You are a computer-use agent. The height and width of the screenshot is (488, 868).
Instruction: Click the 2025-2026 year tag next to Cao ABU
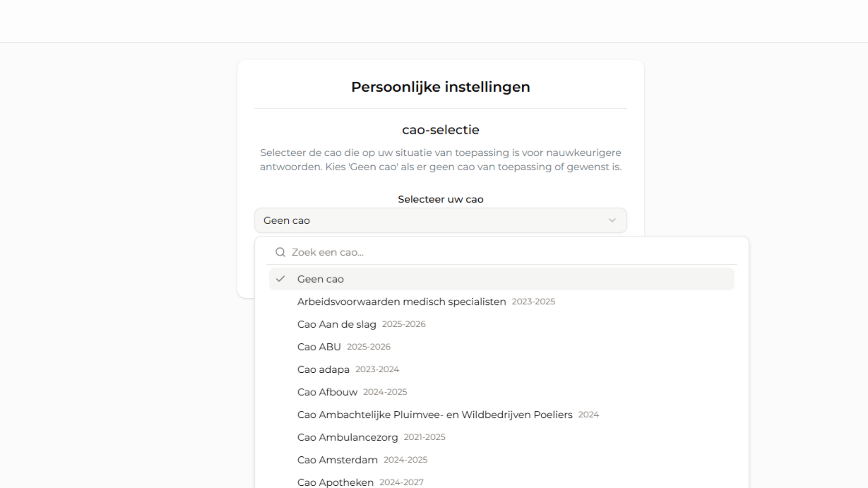pyautogui.click(x=368, y=347)
